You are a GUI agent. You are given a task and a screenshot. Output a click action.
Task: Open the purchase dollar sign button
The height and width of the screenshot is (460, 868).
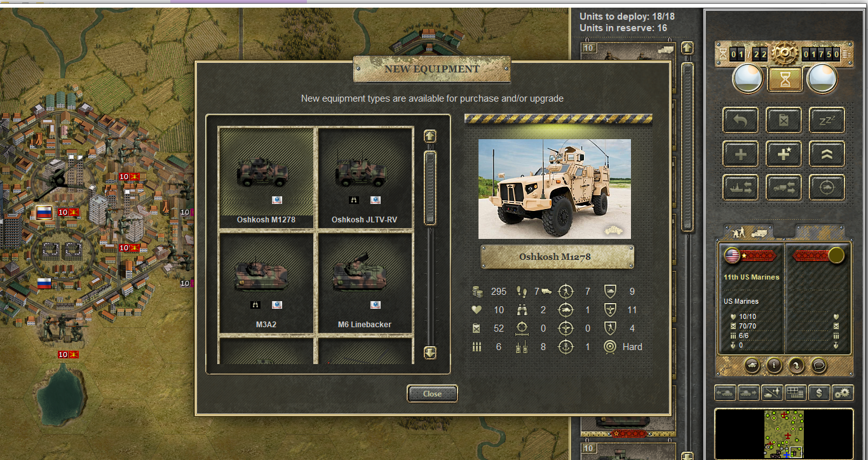pos(819,393)
